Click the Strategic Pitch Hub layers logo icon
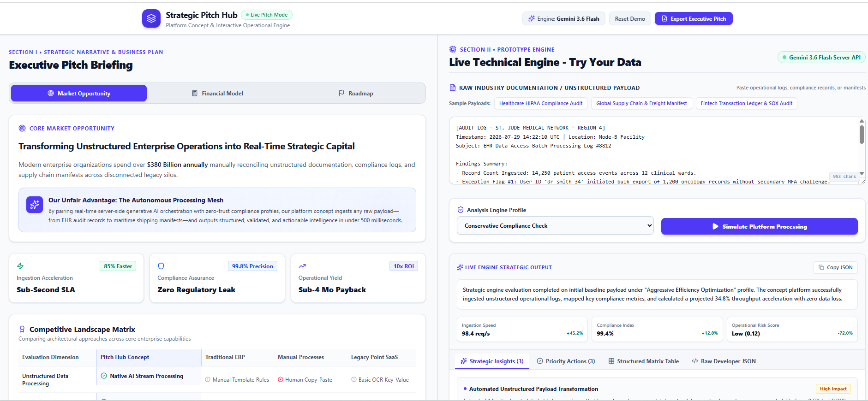 151,18
